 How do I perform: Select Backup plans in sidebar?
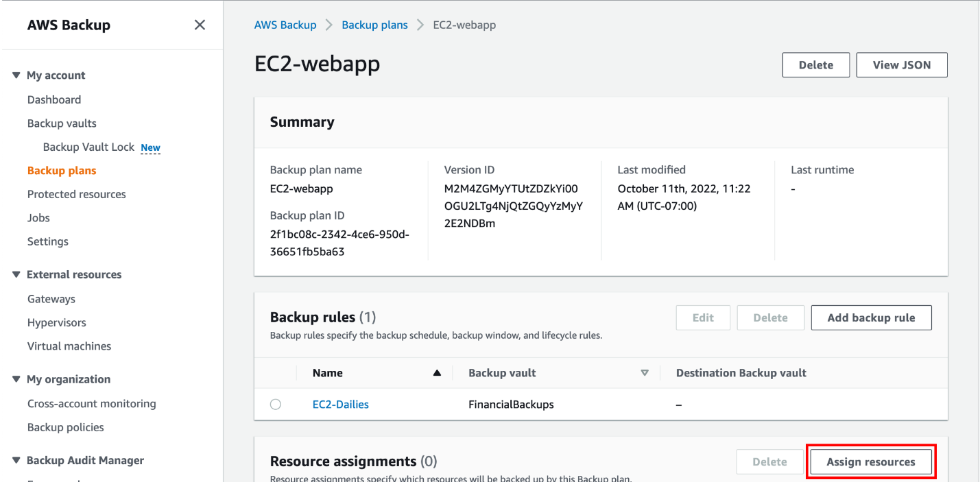coord(62,171)
